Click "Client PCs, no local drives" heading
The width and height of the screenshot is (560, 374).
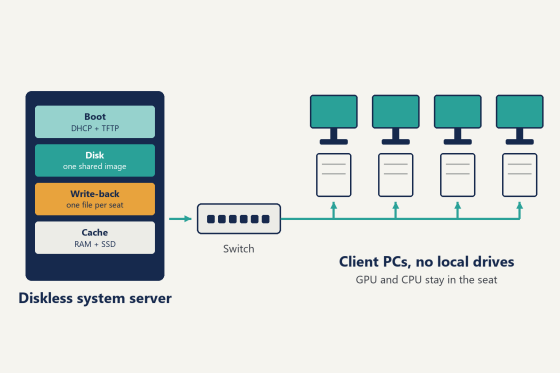pyautogui.click(x=426, y=262)
